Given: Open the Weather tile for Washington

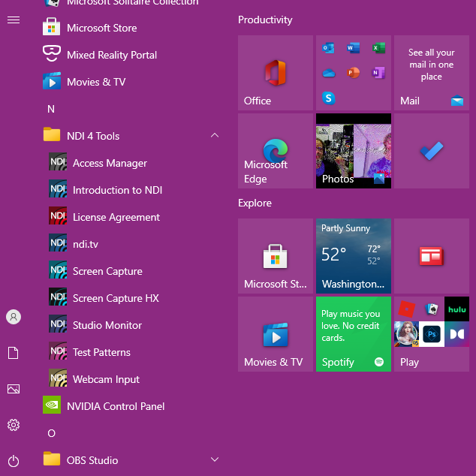Looking at the screenshot, I should pos(354,256).
